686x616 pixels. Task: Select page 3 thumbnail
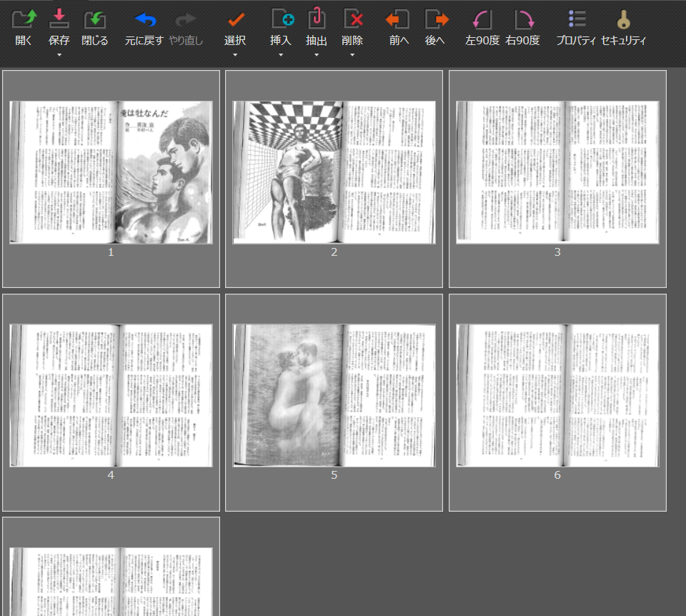pos(557,172)
